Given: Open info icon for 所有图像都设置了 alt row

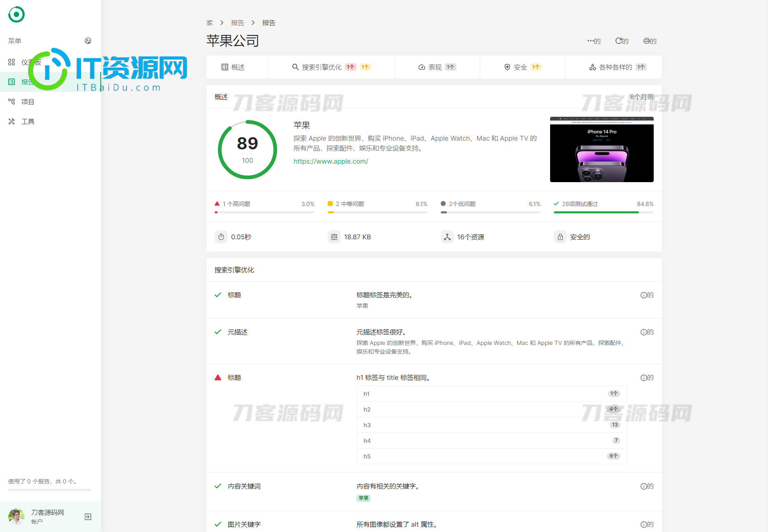Looking at the screenshot, I should pyautogui.click(x=647, y=524).
